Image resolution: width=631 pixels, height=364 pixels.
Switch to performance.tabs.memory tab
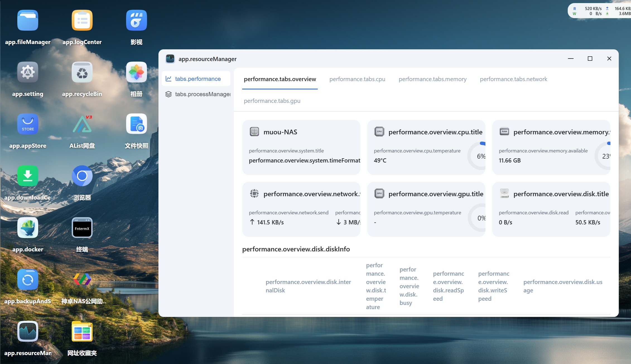tap(432, 79)
